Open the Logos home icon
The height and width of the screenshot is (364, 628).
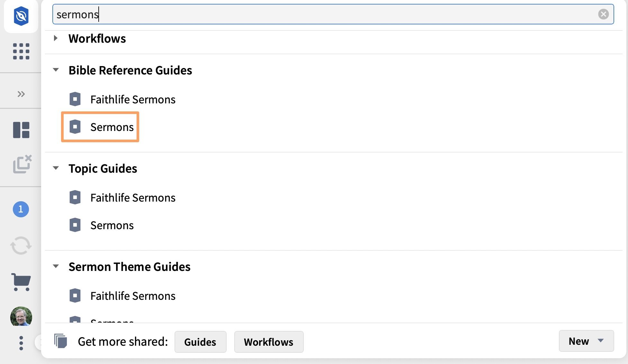21,16
